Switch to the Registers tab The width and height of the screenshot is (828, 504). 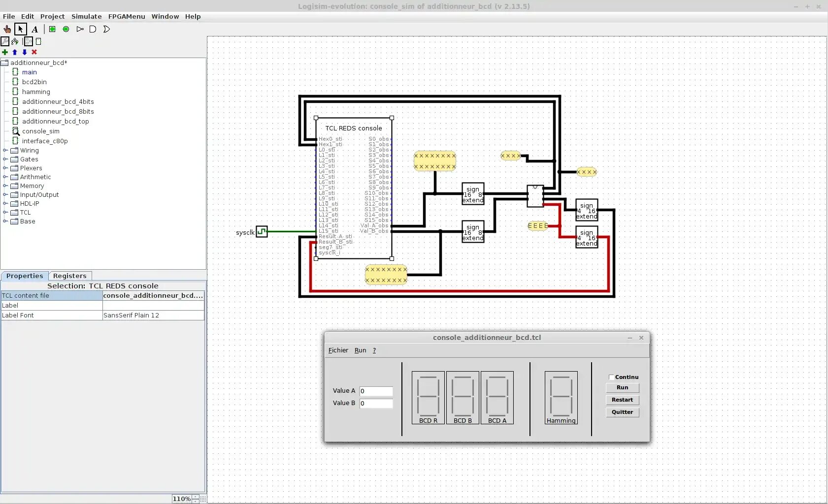(x=69, y=276)
